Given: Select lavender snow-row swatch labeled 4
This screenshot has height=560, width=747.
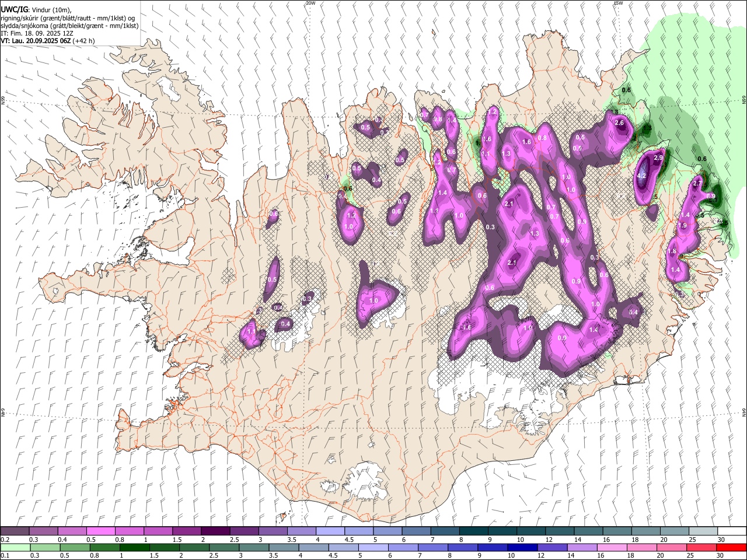Looking at the screenshot, I should pyautogui.click(x=330, y=531).
